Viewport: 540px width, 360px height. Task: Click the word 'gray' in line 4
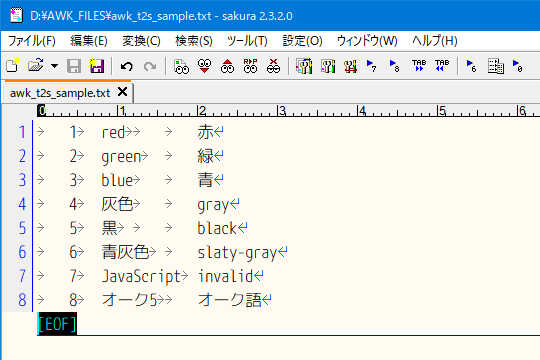(x=213, y=205)
